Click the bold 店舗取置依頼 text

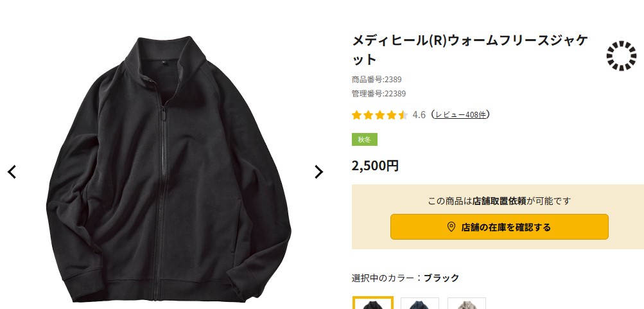[499, 201]
